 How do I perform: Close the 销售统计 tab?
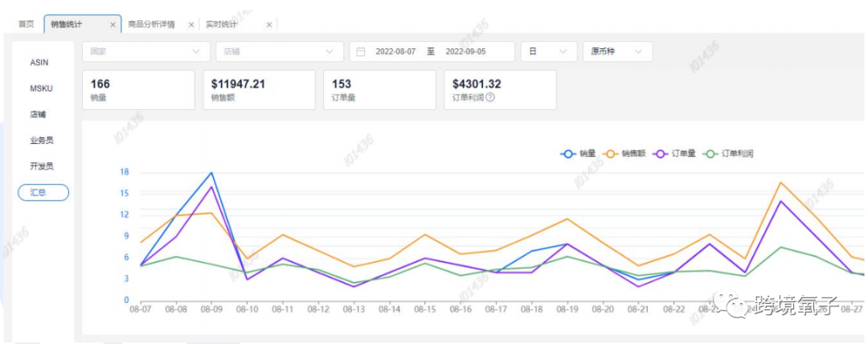pos(113,25)
